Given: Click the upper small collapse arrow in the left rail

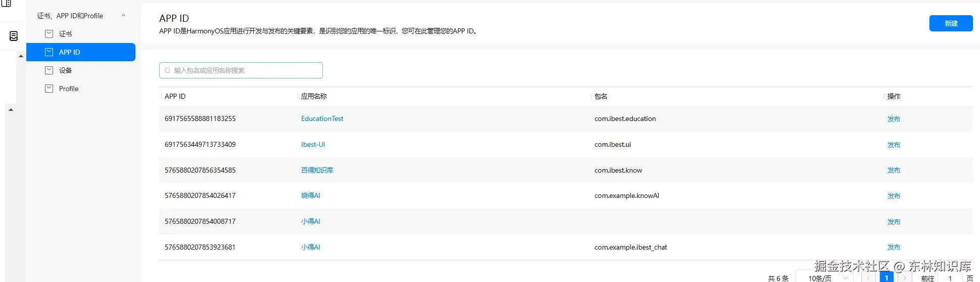Looking at the screenshot, I should coord(21,56).
